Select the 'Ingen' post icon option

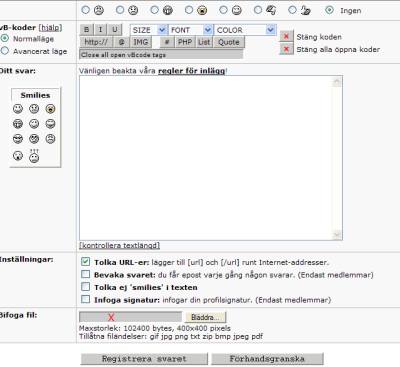point(329,10)
